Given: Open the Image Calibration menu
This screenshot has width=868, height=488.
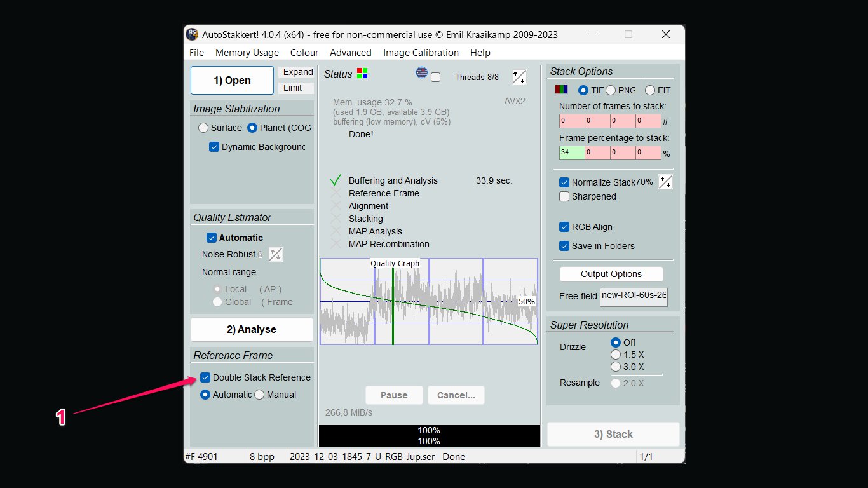Looking at the screenshot, I should [x=421, y=53].
